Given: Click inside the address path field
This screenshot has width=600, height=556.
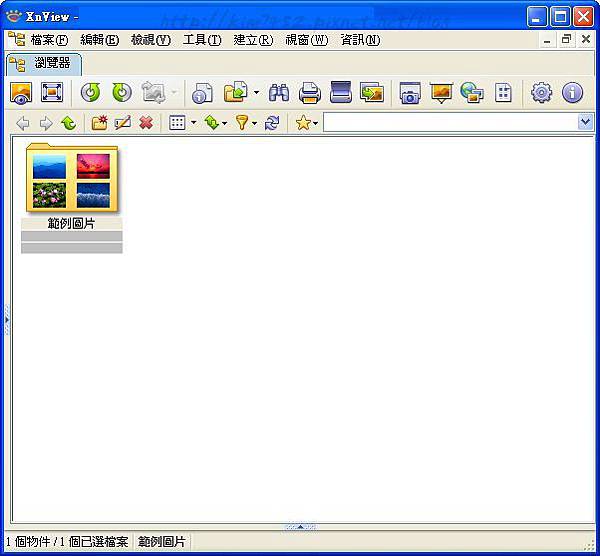Looking at the screenshot, I should coord(450,122).
